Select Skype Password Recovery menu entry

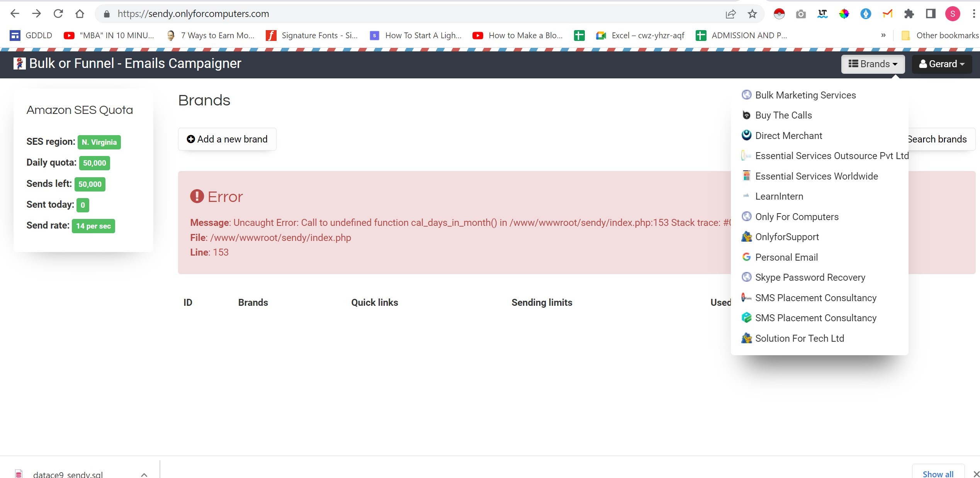coord(810,277)
